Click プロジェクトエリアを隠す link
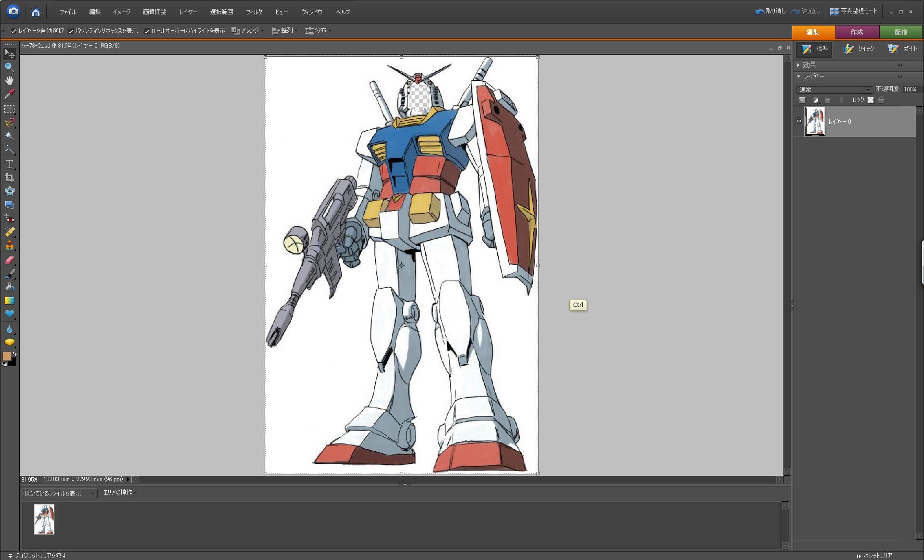Screen dimensions: 924x560 point(37,556)
